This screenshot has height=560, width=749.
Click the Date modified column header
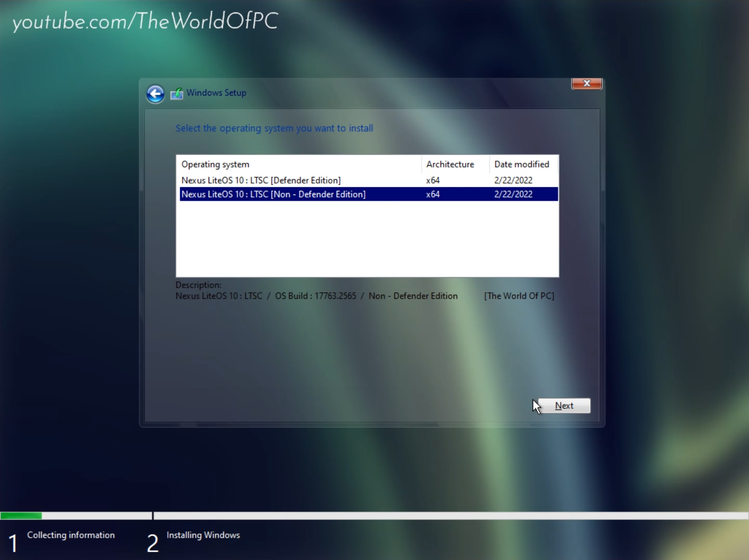click(x=523, y=164)
